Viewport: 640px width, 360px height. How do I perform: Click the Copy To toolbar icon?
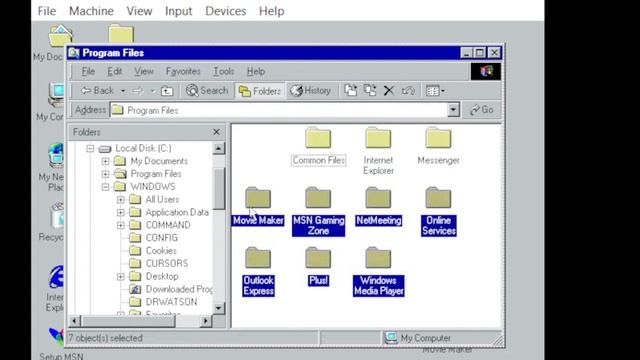[370, 91]
